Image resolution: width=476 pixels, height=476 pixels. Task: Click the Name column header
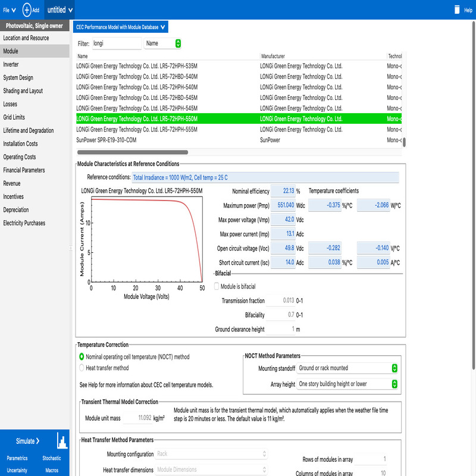coord(168,56)
